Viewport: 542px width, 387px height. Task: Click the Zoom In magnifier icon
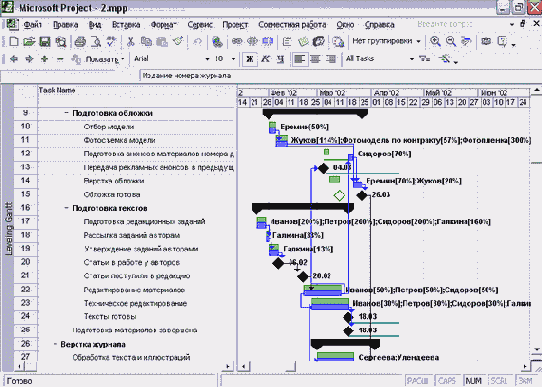435,41
